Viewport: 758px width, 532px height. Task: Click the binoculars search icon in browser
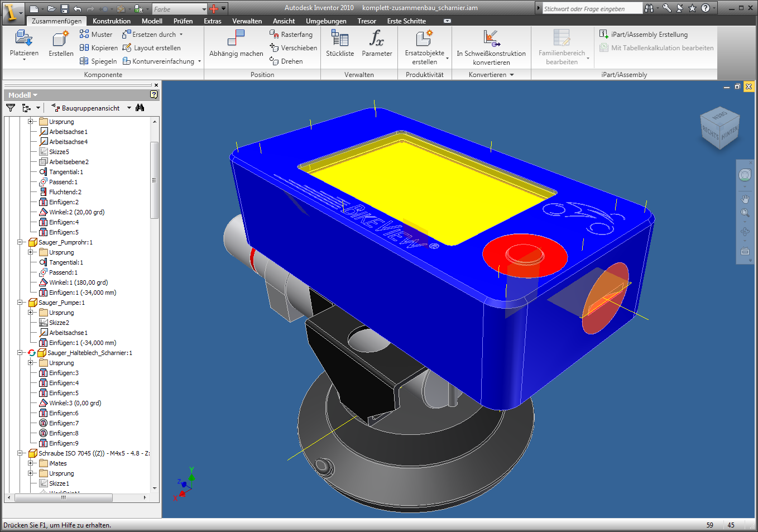click(x=140, y=108)
